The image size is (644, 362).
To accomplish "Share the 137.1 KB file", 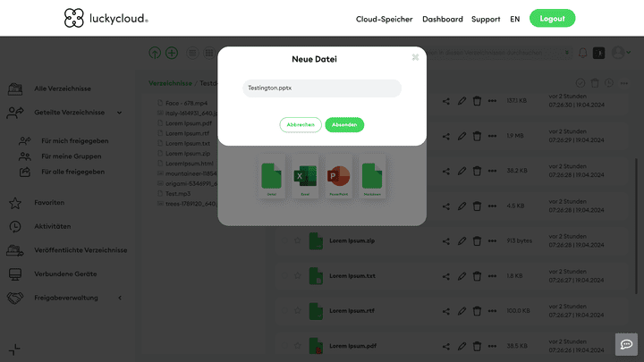I will point(446,101).
